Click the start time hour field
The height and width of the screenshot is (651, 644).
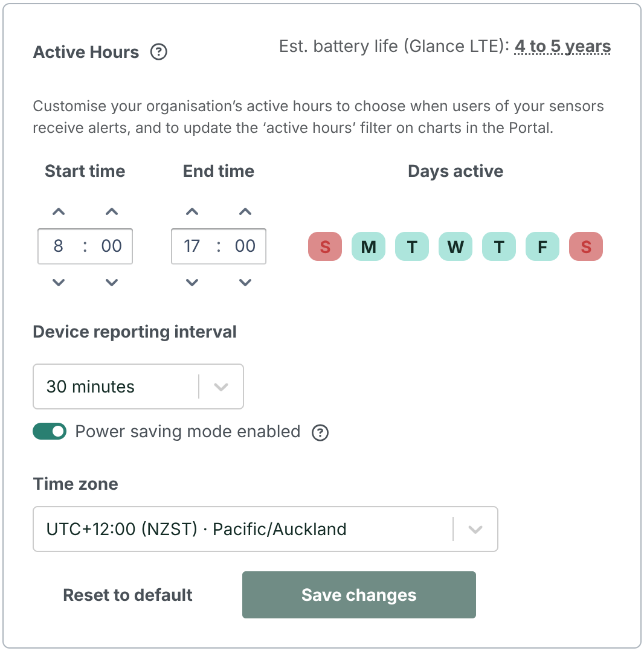click(59, 246)
